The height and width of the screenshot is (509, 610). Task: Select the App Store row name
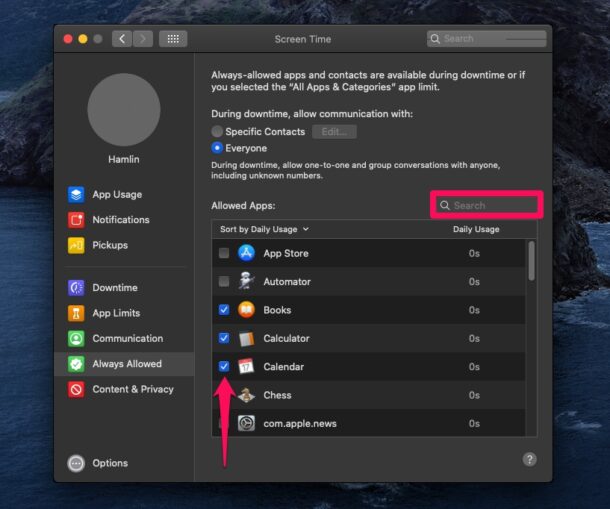[x=286, y=253]
